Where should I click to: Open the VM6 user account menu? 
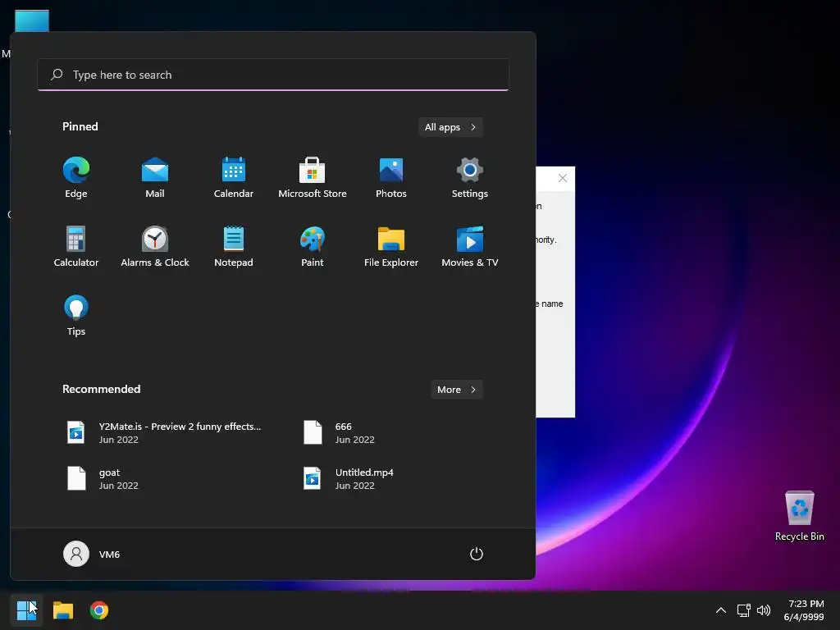92,554
